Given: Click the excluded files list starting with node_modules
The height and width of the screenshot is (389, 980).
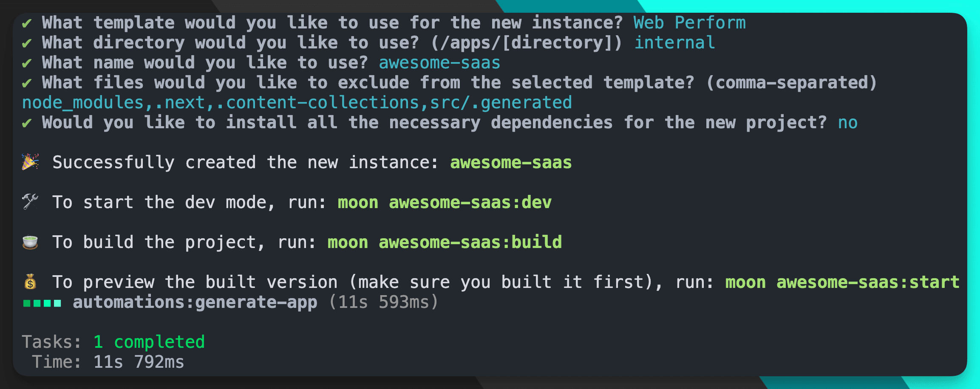Looking at the screenshot, I should pos(297,103).
